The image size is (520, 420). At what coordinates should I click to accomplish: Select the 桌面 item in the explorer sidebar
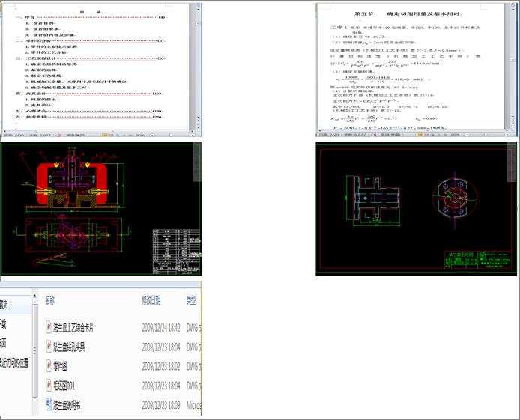click(x=3, y=343)
